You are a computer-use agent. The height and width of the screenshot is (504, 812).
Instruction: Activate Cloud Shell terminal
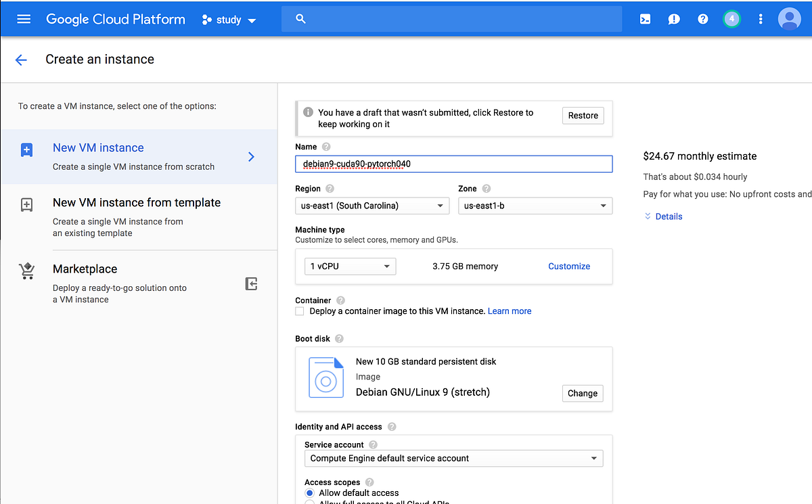click(644, 18)
